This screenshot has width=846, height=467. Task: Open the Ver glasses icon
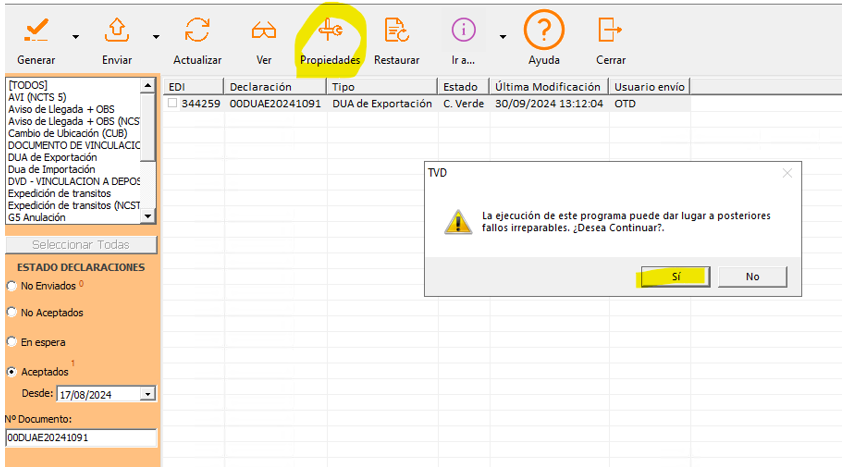[263, 31]
